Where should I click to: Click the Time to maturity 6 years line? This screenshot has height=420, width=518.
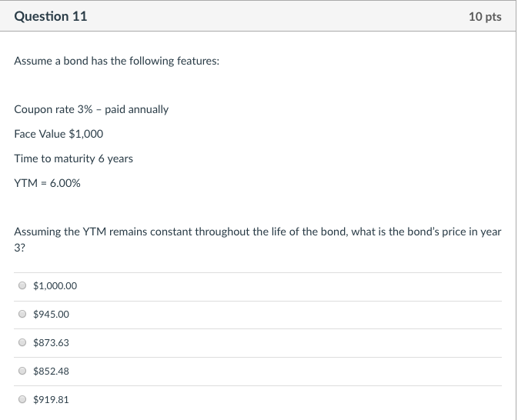point(73,158)
